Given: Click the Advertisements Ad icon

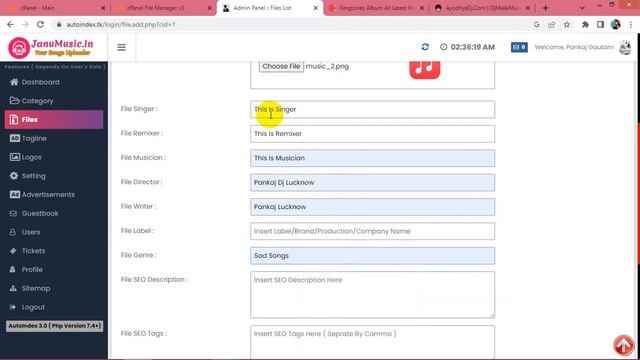Looking at the screenshot, I should [x=14, y=194].
